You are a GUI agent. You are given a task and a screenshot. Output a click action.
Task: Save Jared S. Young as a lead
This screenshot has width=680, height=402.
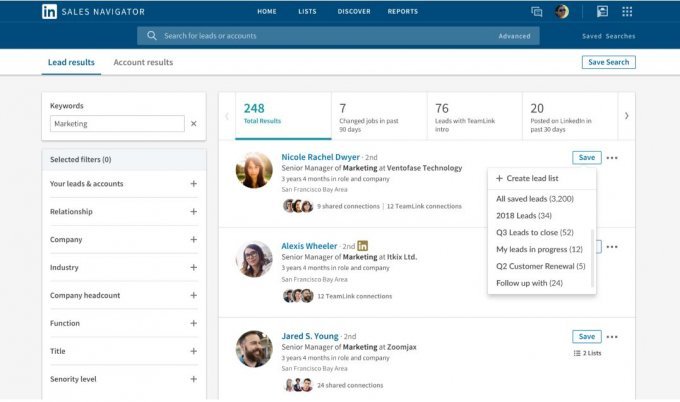click(x=587, y=337)
